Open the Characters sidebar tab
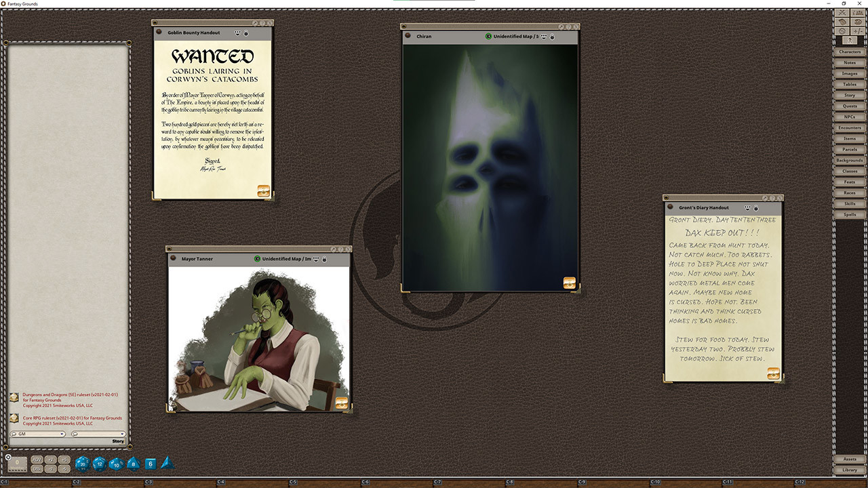 click(x=850, y=52)
